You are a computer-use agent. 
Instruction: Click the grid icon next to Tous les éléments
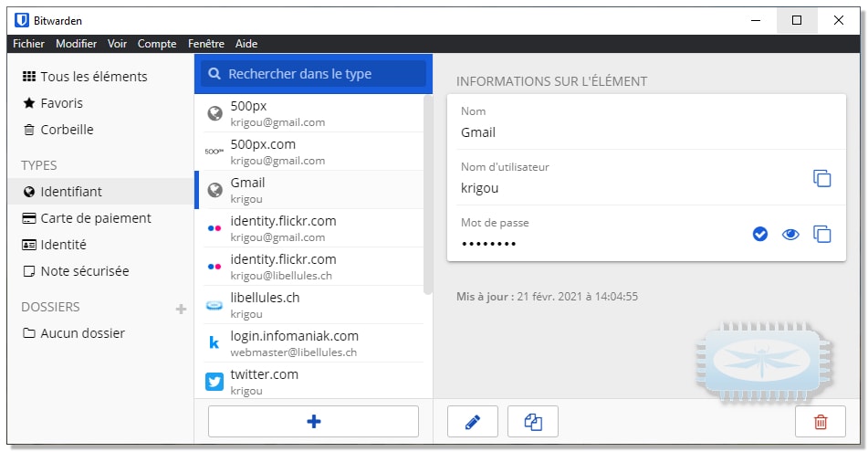pos(29,77)
